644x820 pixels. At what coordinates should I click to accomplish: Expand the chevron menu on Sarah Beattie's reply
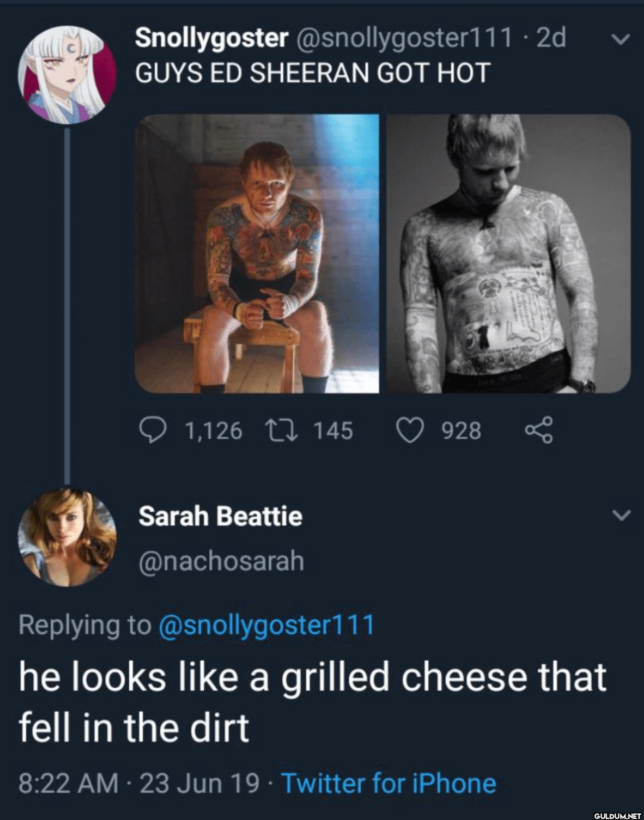tap(622, 515)
